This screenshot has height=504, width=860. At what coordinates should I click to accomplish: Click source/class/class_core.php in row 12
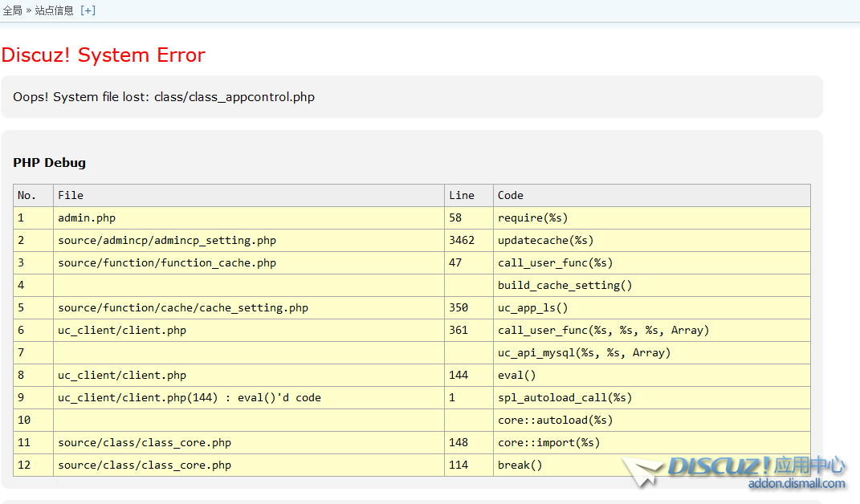point(249,465)
